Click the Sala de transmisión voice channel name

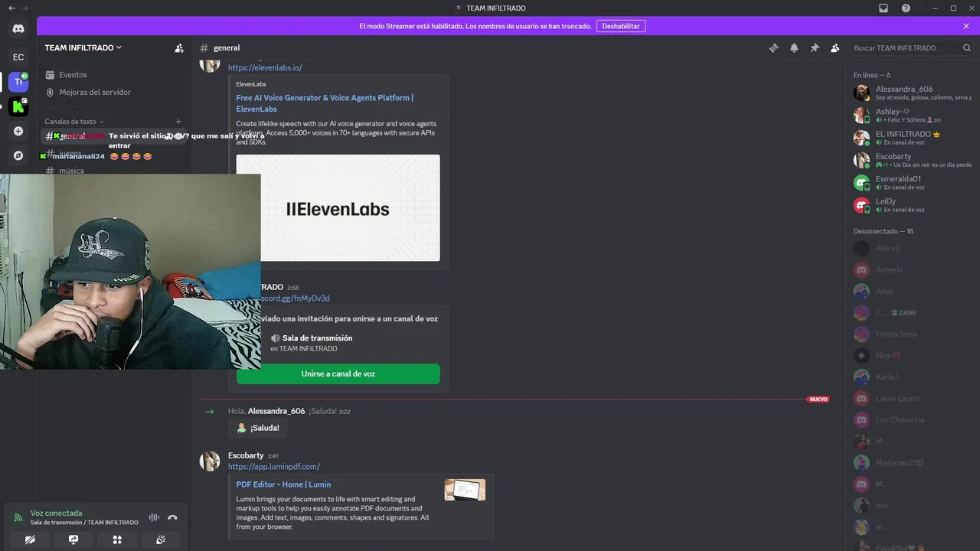click(x=317, y=338)
